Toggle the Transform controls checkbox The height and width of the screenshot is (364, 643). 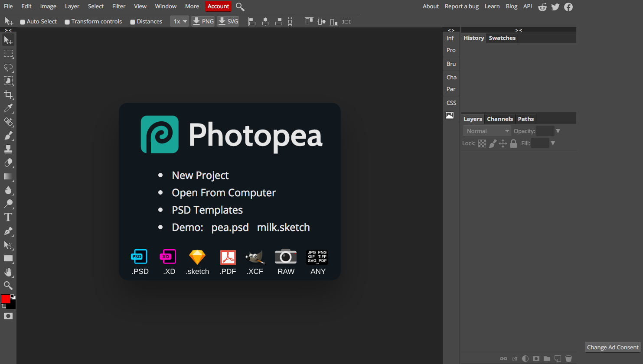coord(67,22)
